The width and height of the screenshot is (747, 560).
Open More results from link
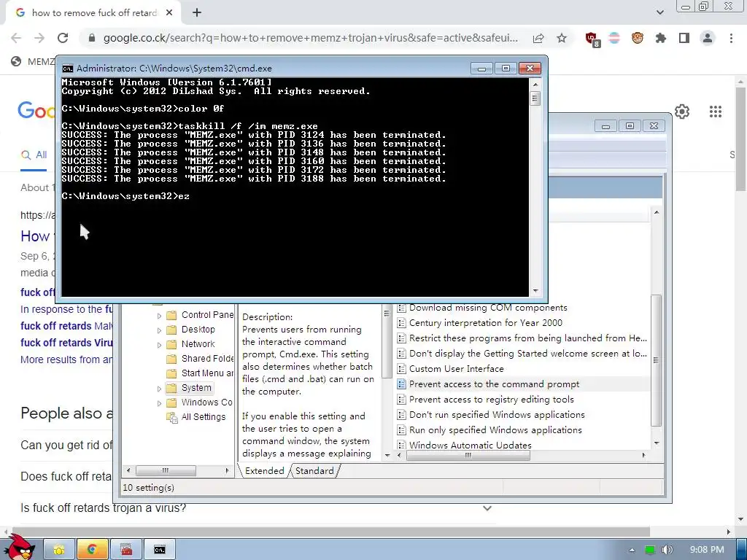click(66, 359)
